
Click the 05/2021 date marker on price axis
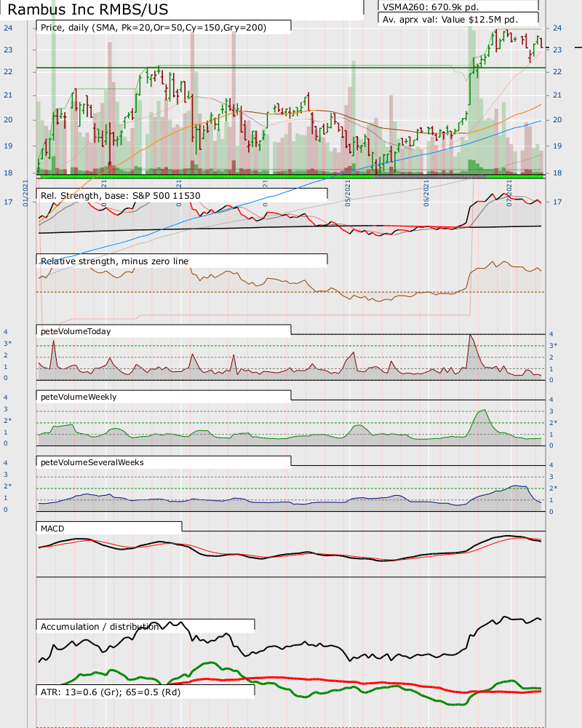click(x=348, y=193)
